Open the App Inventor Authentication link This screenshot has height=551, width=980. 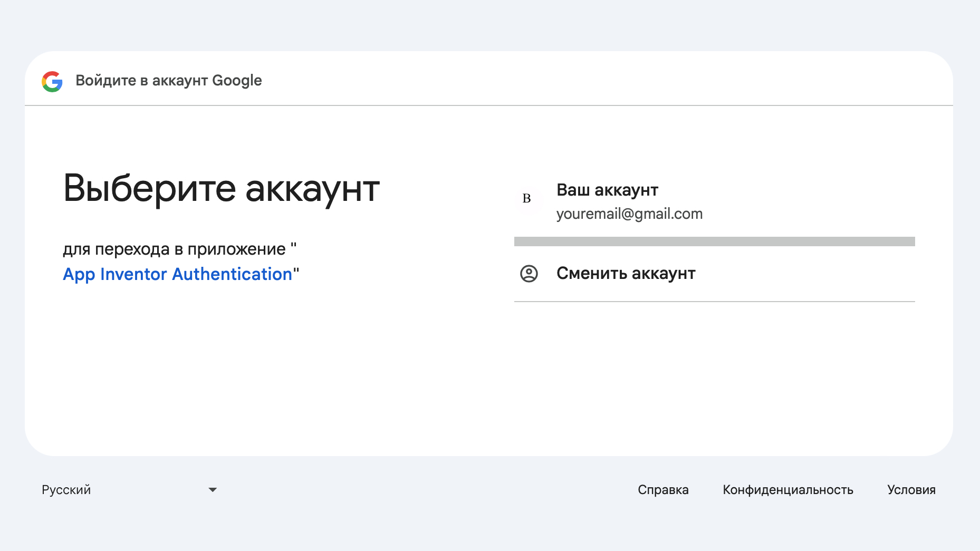[x=178, y=274]
